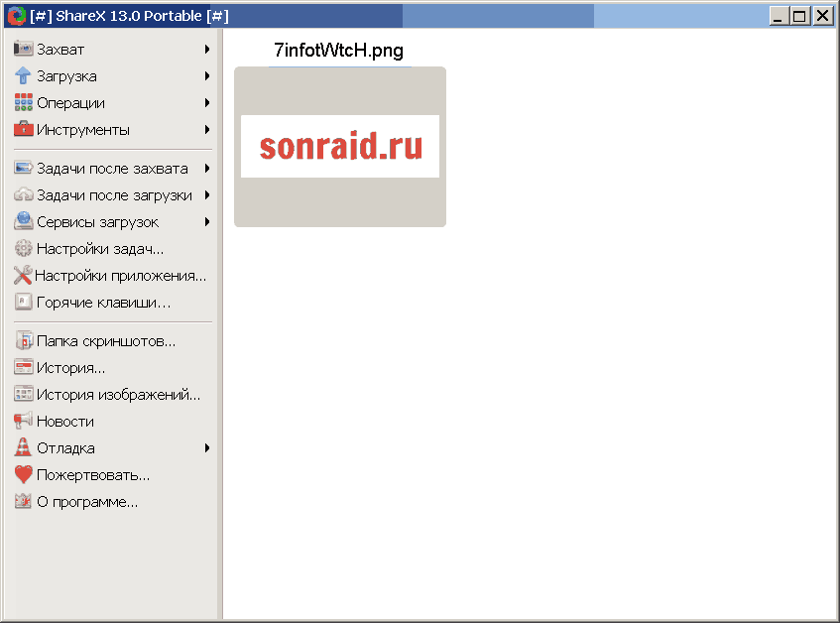This screenshot has height=623, width=840.
Task: Open О программе... about dialog
Action: coord(113,501)
